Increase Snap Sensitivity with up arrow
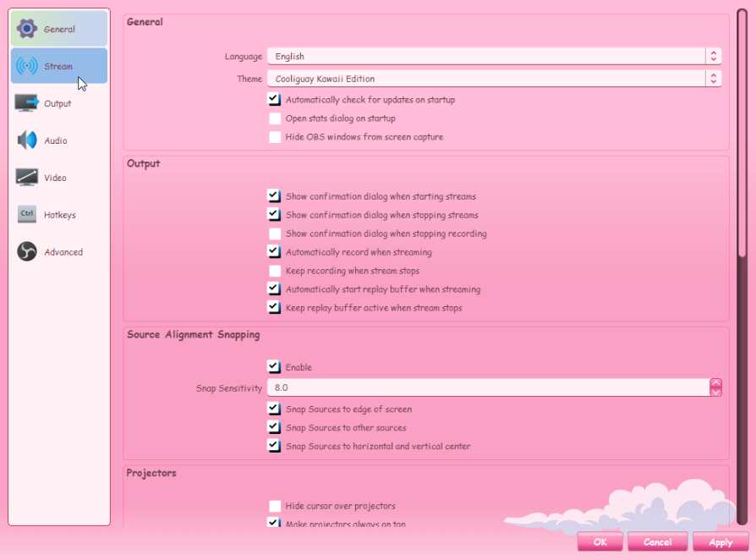 (x=716, y=383)
